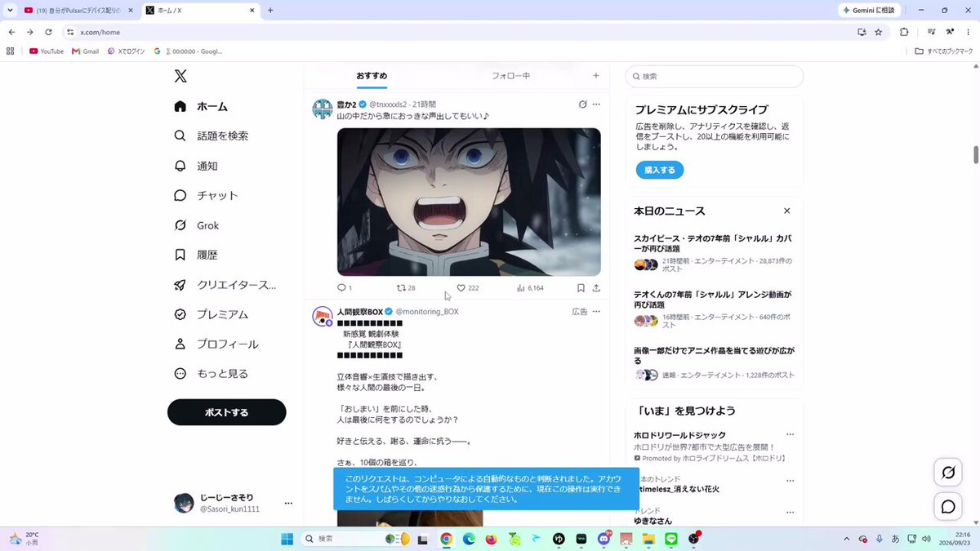Open テオくんの7年前 アレンジ動画 news

point(715,308)
